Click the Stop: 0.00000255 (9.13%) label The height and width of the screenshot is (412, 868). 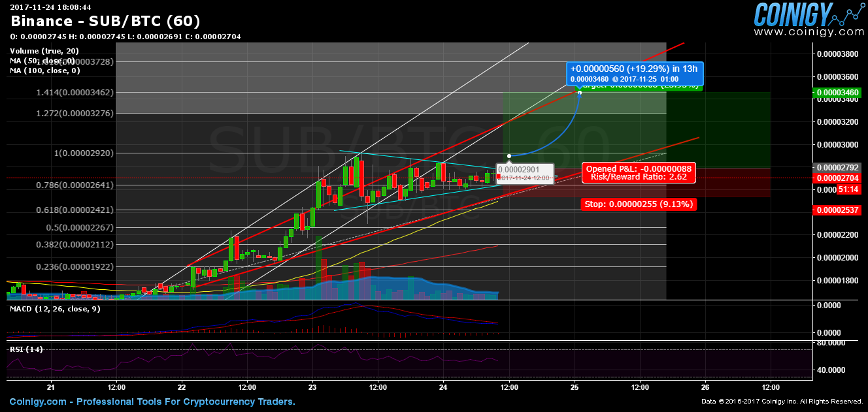(x=638, y=204)
